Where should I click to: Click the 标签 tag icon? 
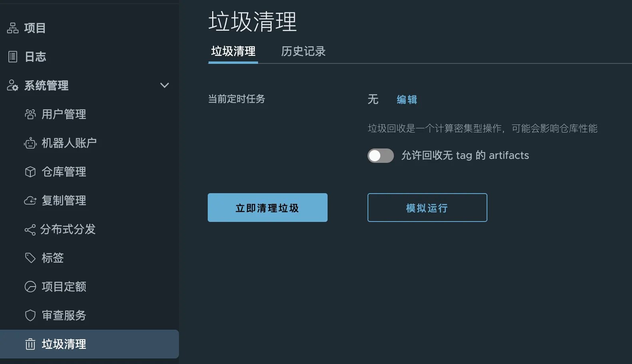click(x=30, y=258)
